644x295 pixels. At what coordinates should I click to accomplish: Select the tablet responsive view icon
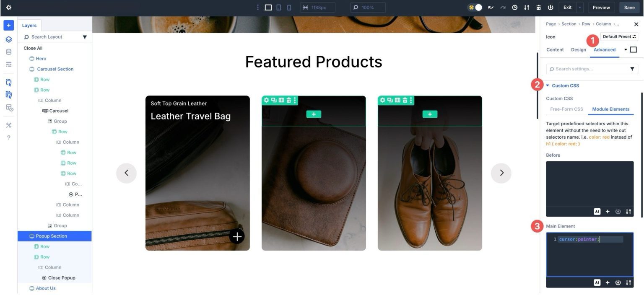click(278, 7)
